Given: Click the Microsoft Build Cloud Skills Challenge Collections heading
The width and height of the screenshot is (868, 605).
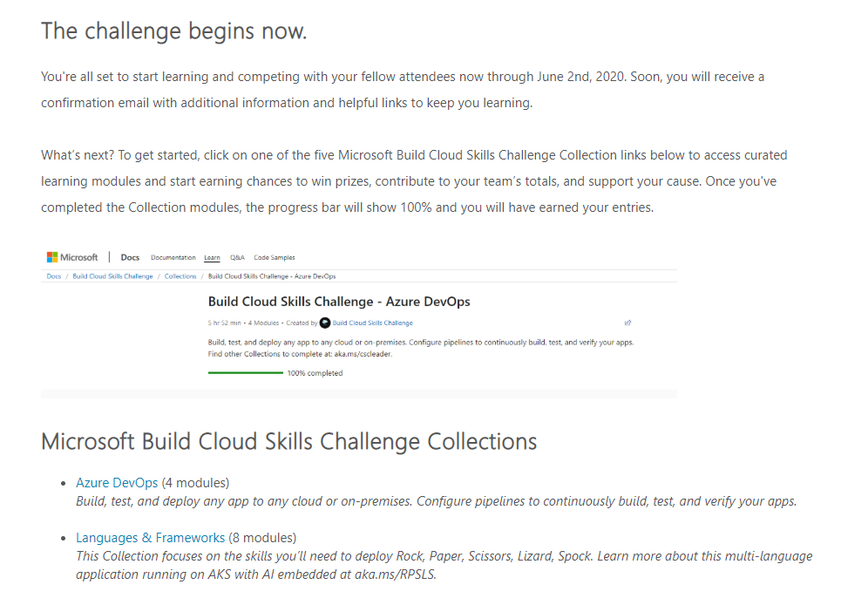Looking at the screenshot, I should (x=288, y=442).
